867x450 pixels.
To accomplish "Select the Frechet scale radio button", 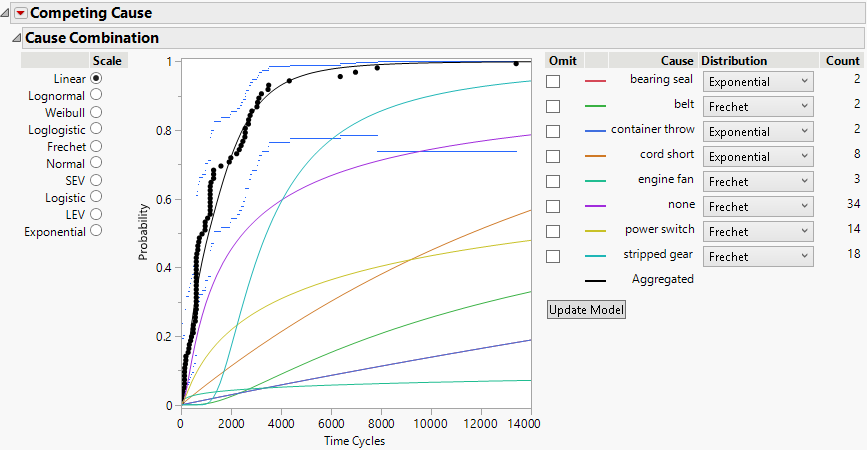I will (97, 146).
